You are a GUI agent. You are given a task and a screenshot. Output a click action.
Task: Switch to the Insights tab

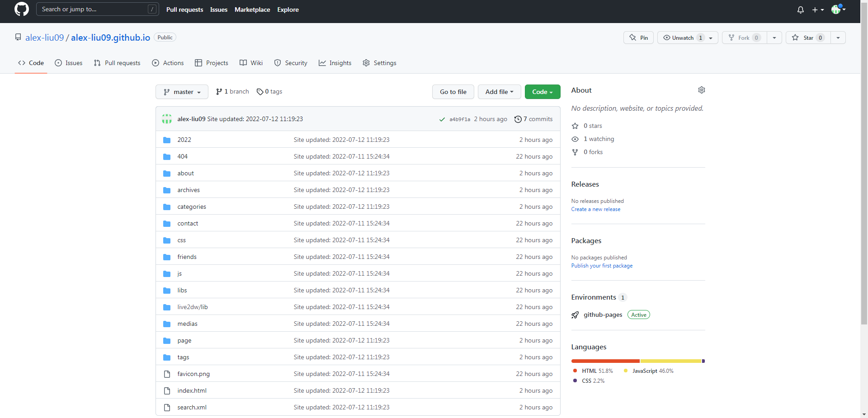pos(335,63)
